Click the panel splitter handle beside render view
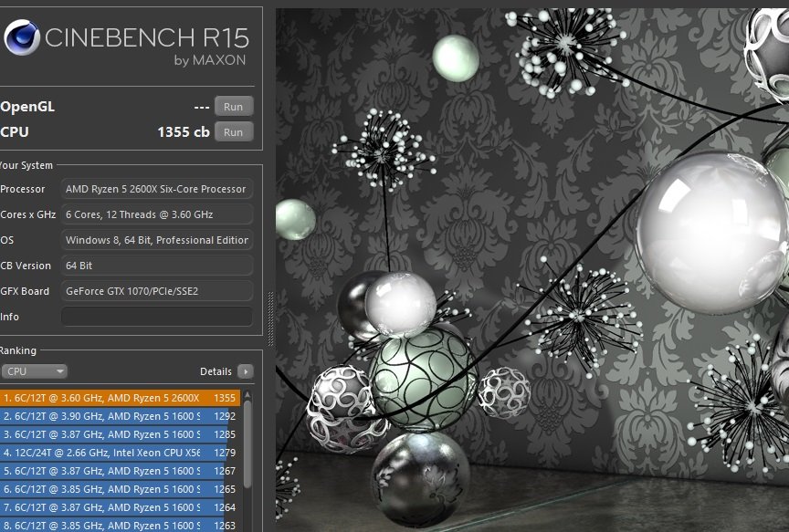Screen dimensions: 789x532 pyautogui.click(x=270, y=318)
